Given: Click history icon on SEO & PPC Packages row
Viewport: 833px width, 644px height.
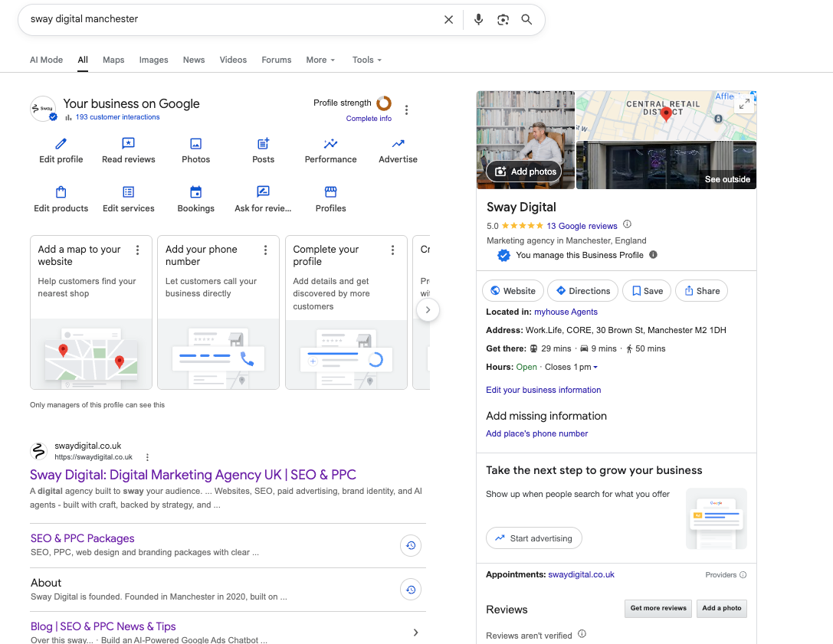Looking at the screenshot, I should (411, 545).
